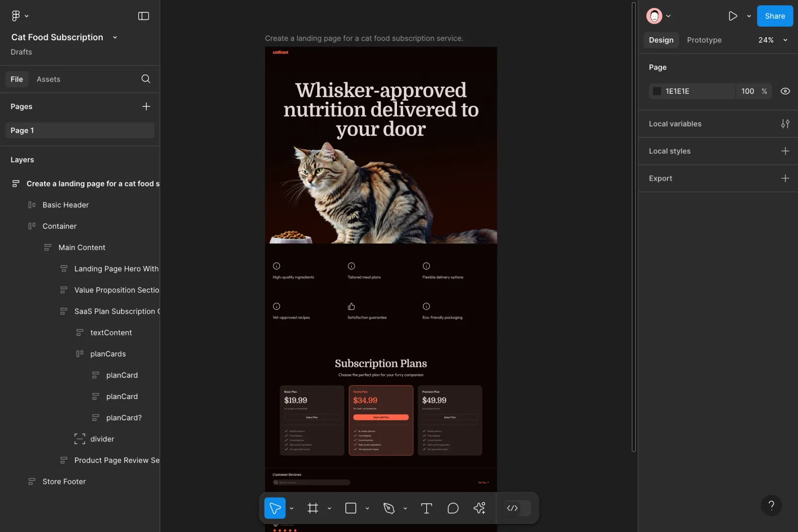The image size is (798, 532).
Task: Open the zoom level dropdown
Action: [x=785, y=40]
